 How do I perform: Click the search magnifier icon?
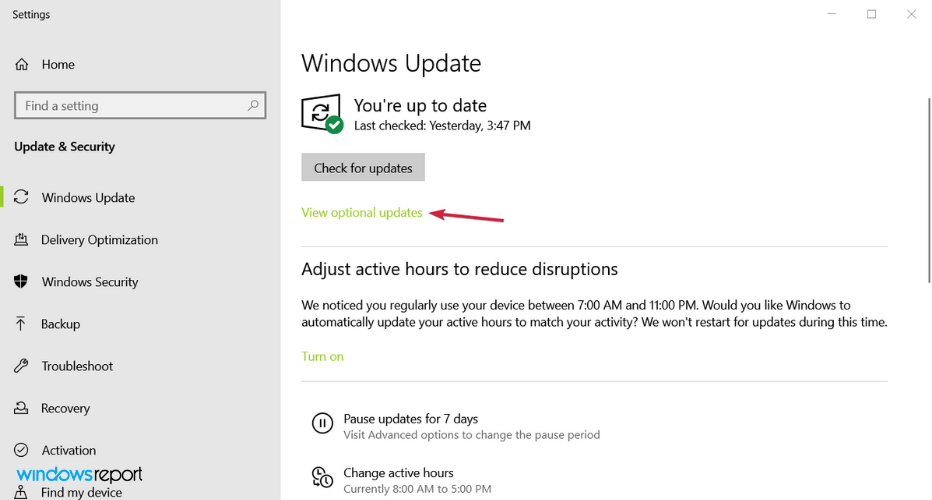(x=253, y=105)
